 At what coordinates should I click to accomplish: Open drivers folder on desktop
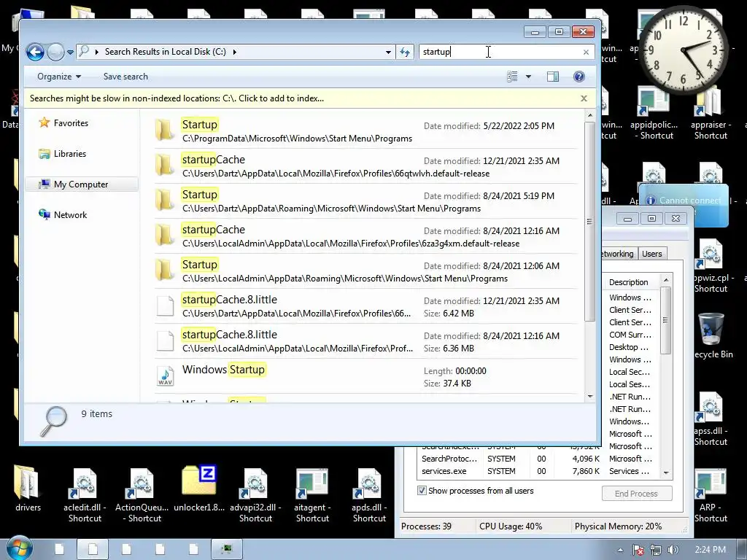[27, 488]
